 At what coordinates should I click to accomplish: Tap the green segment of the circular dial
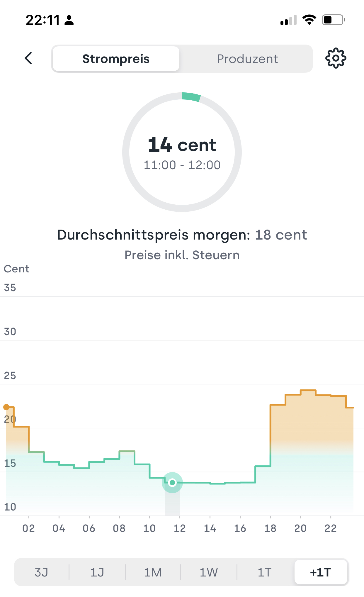(x=191, y=97)
